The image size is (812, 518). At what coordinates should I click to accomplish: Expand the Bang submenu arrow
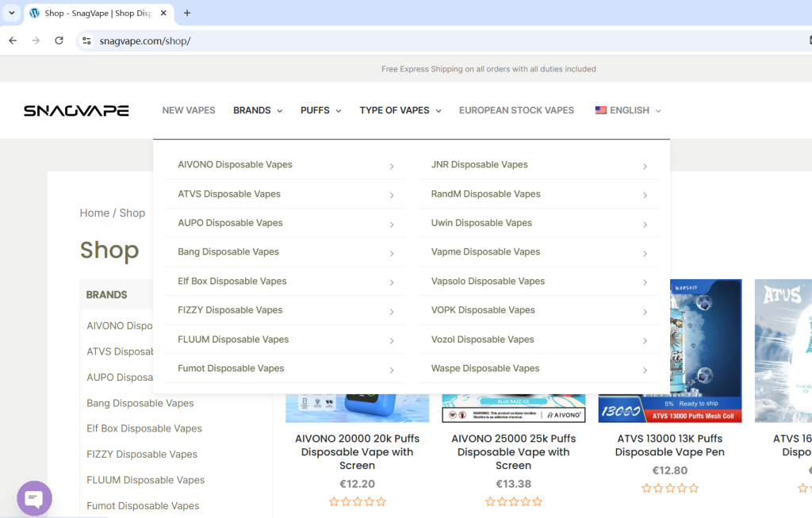click(392, 254)
